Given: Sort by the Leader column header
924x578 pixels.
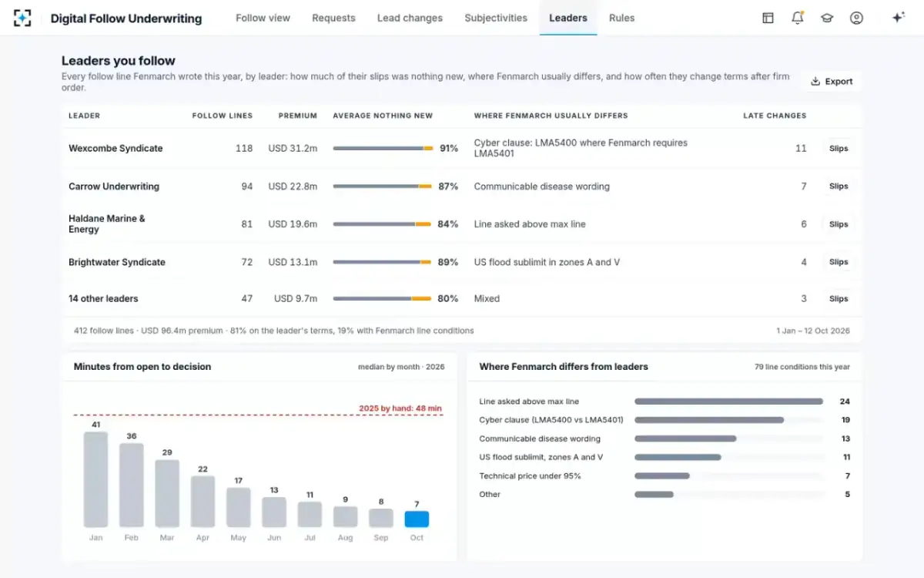Looking at the screenshot, I should (x=84, y=116).
